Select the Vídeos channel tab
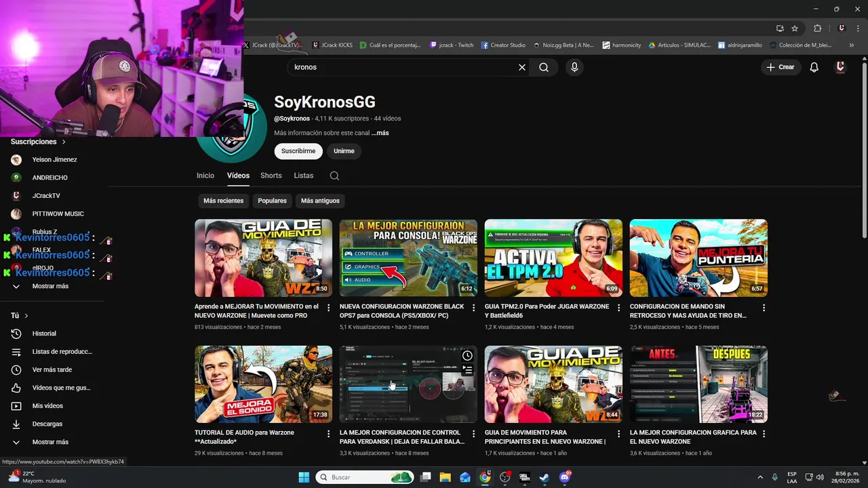 tap(238, 176)
